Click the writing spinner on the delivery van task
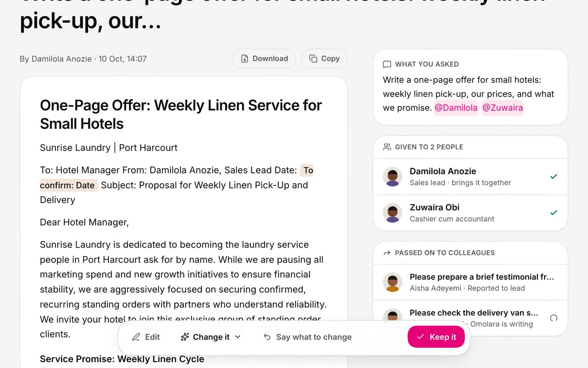This screenshot has height=368, width=588. pos(553,318)
